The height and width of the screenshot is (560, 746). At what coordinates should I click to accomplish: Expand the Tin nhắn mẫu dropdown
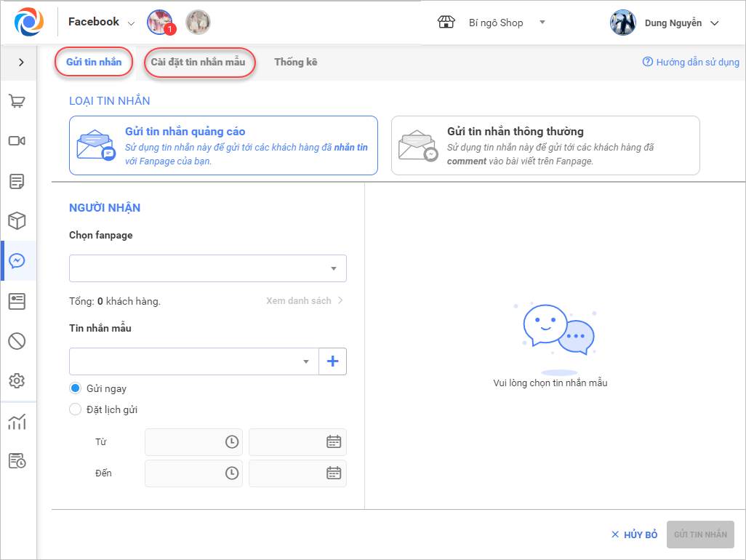(x=194, y=361)
